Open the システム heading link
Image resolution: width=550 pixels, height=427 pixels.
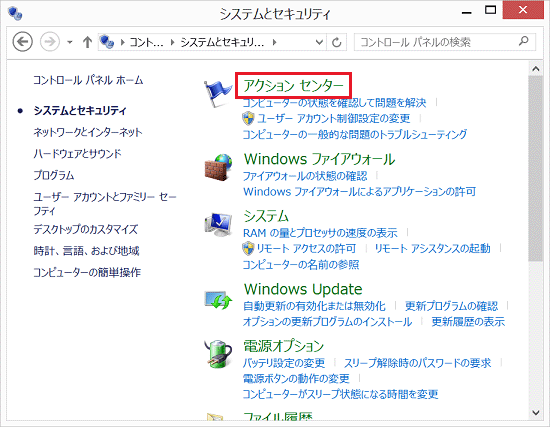click(266, 216)
